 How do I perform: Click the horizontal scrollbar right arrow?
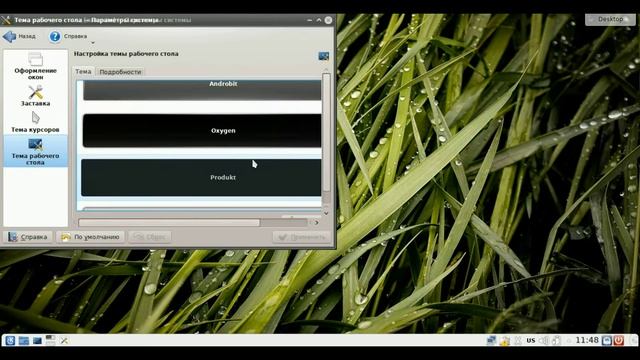coord(316,222)
